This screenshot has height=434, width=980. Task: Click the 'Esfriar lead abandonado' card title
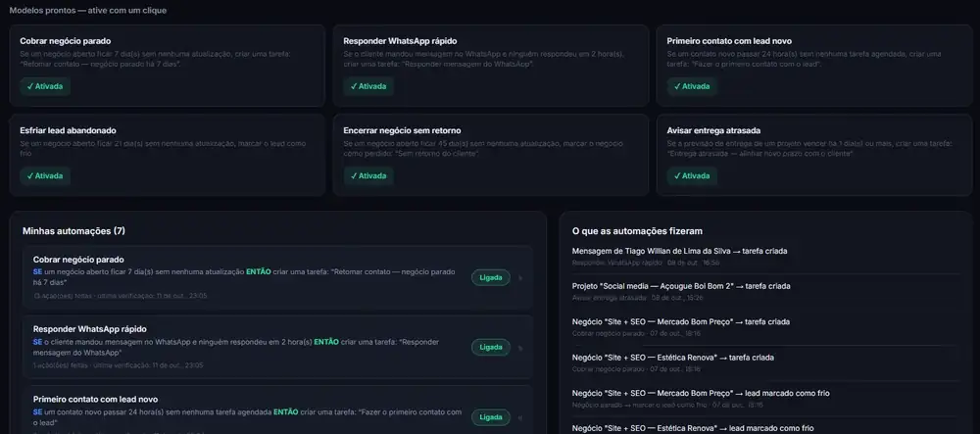click(69, 130)
